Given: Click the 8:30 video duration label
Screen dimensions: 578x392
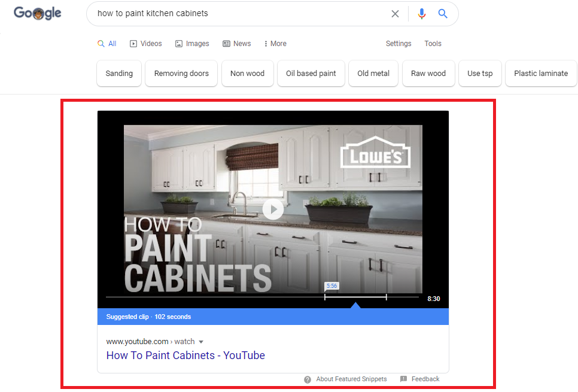Looking at the screenshot, I should [433, 299].
